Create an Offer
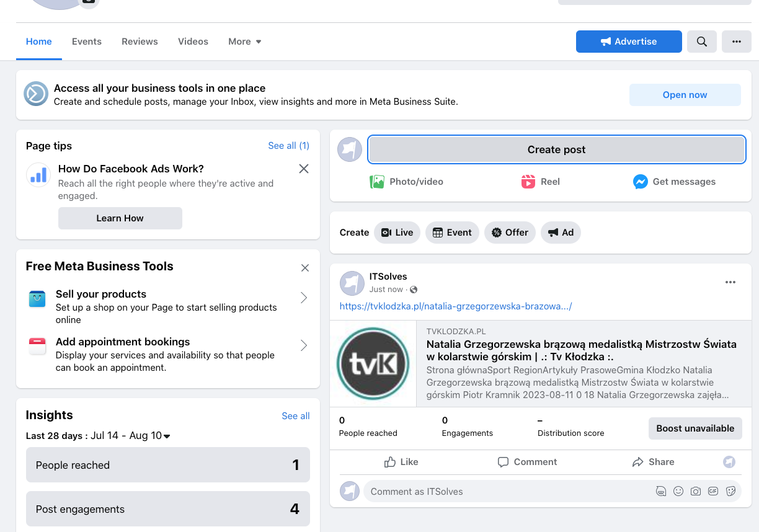 510,233
